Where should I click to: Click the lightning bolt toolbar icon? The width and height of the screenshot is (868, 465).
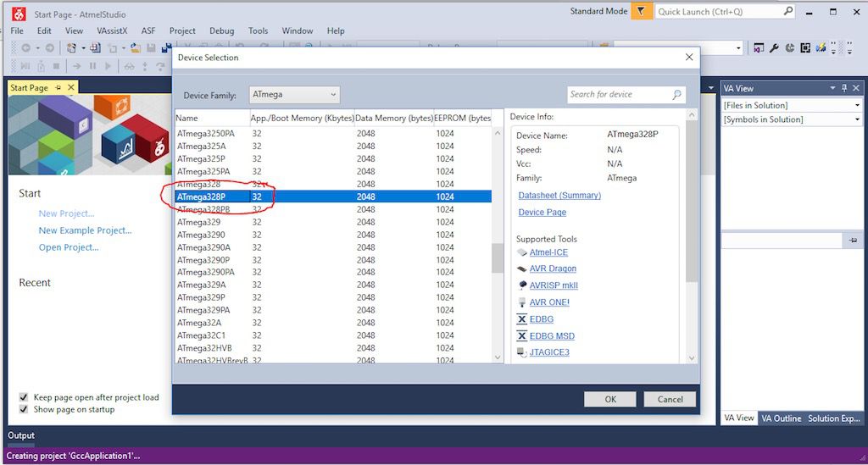821,48
